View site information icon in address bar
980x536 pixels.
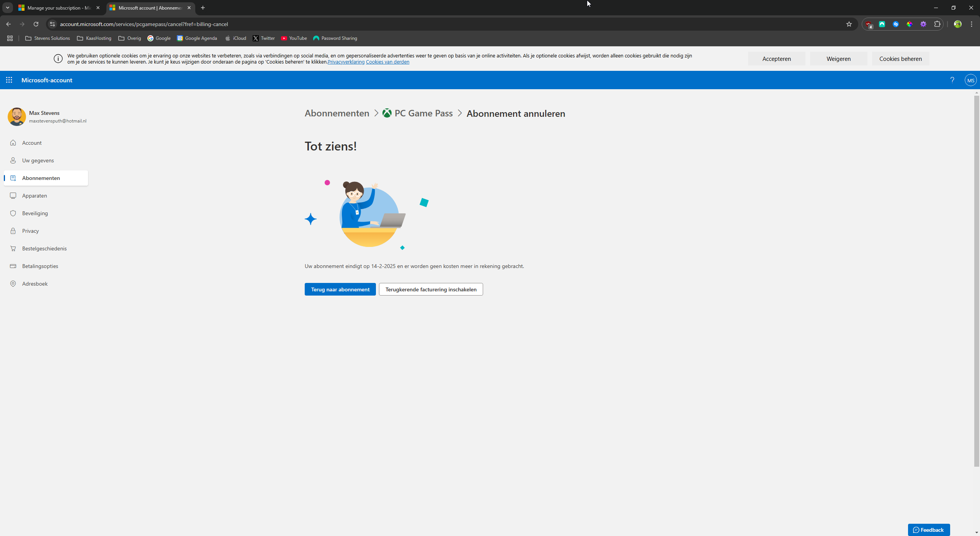click(52, 24)
